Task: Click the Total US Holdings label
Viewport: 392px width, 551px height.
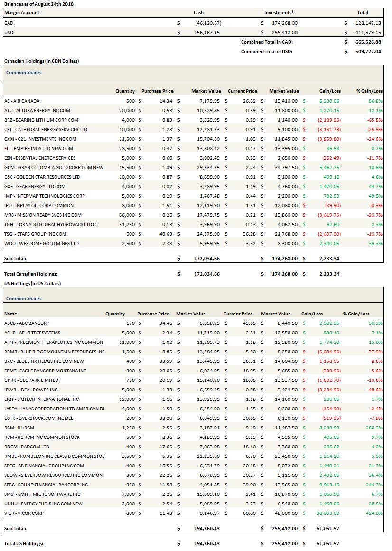Action: pos(24,543)
